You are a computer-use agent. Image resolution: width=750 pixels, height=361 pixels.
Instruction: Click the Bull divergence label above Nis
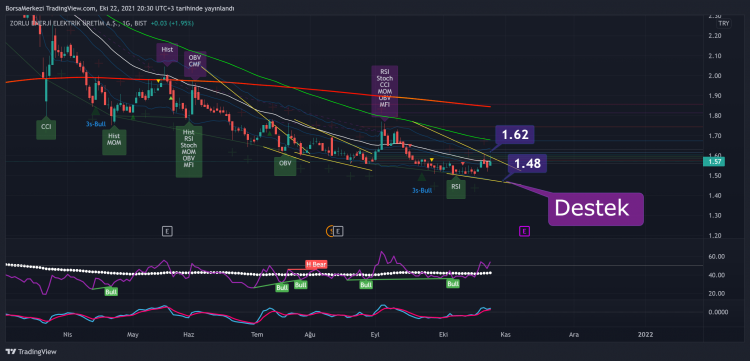[111, 292]
